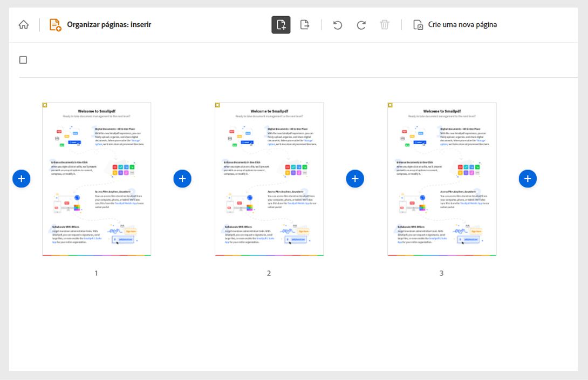
Task: Click the yellow badge on page 3 thumbnail
Action: coord(391,105)
